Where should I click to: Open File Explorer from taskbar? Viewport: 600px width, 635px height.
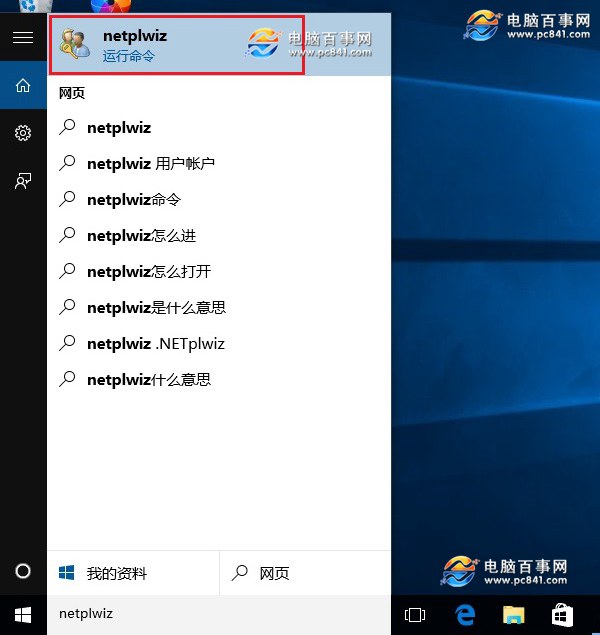point(513,613)
